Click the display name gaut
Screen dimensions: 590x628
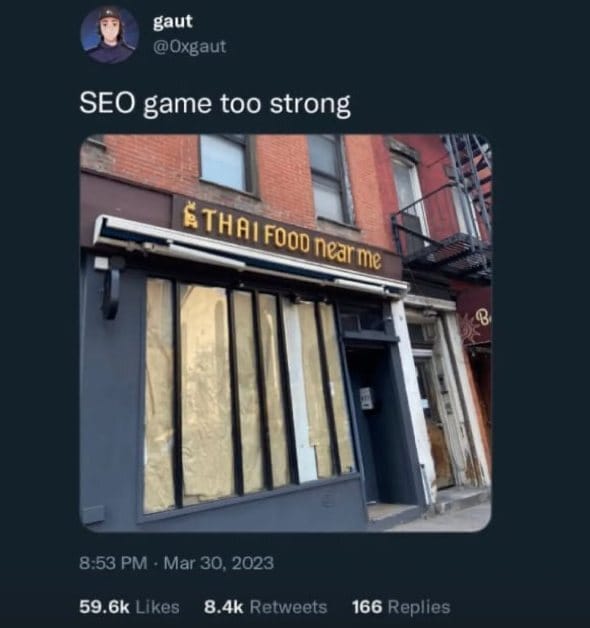pyautogui.click(x=173, y=22)
